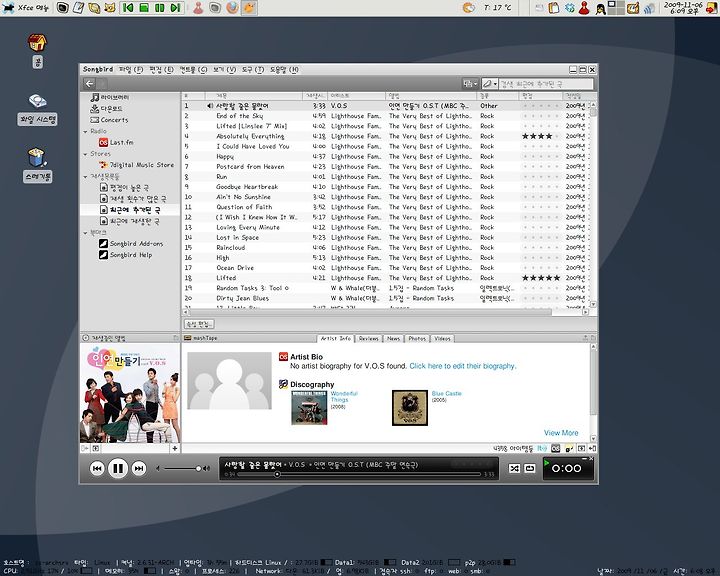Skip to previous track in Songbird player
The height and width of the screenshot is (576, 720).
point(97,469)
